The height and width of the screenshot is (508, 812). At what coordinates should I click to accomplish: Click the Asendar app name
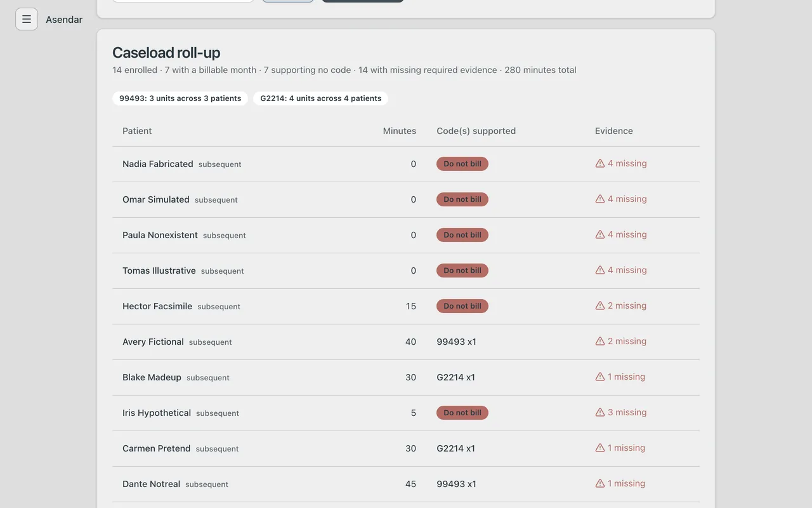coord(64,20)
